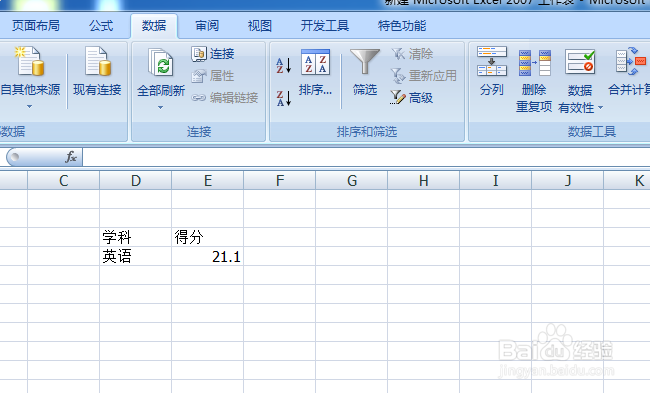Viewport: 650px width, 393px height.
Task: Sort descending with the Z-A arrow icon
Action: coord(284,98)
